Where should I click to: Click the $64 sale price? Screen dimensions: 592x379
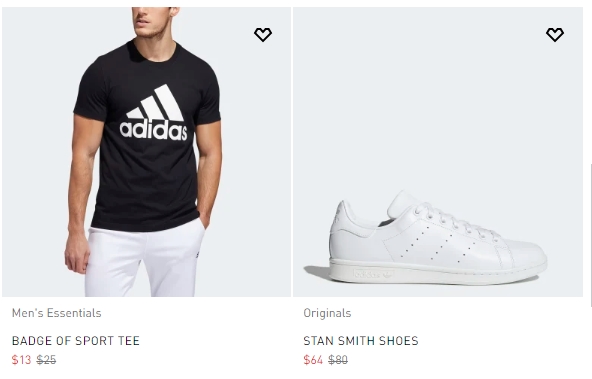click(x=313, y=360)
